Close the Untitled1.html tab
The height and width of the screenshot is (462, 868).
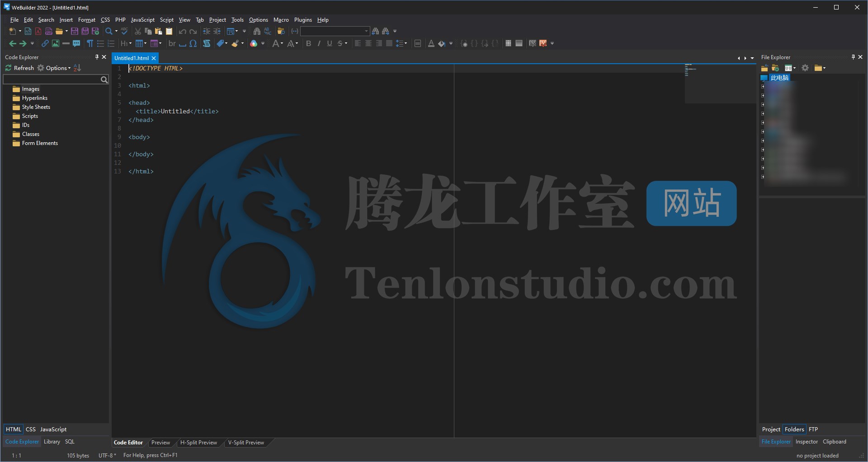click(x=154, y=58)
